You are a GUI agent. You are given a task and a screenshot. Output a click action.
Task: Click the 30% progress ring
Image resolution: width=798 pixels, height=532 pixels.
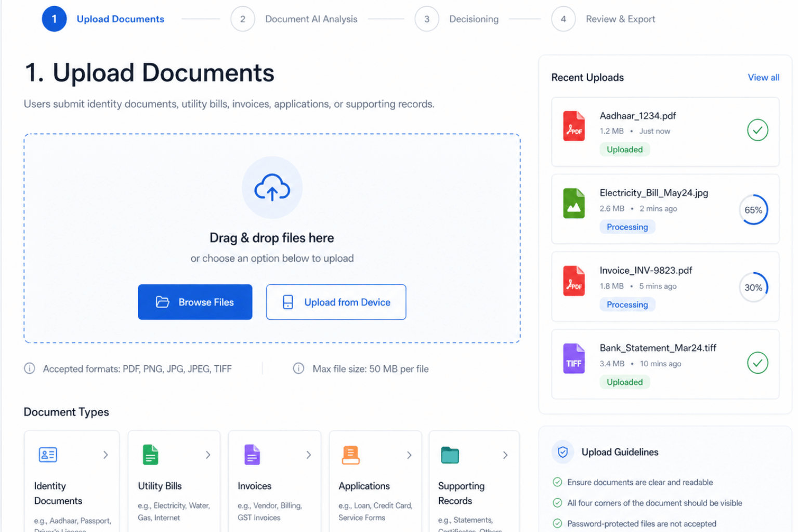pyautogui.click(x=753, y=287)
